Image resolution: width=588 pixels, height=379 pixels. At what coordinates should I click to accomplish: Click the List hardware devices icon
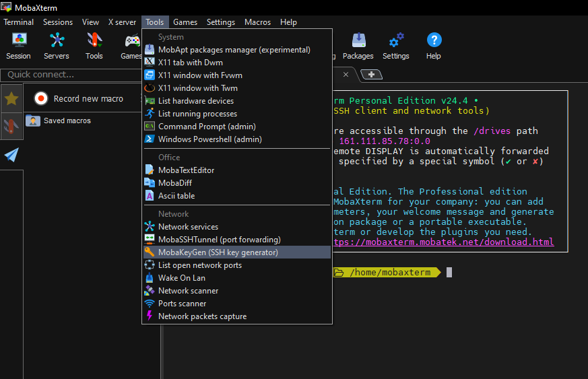(x=150, y=101)
